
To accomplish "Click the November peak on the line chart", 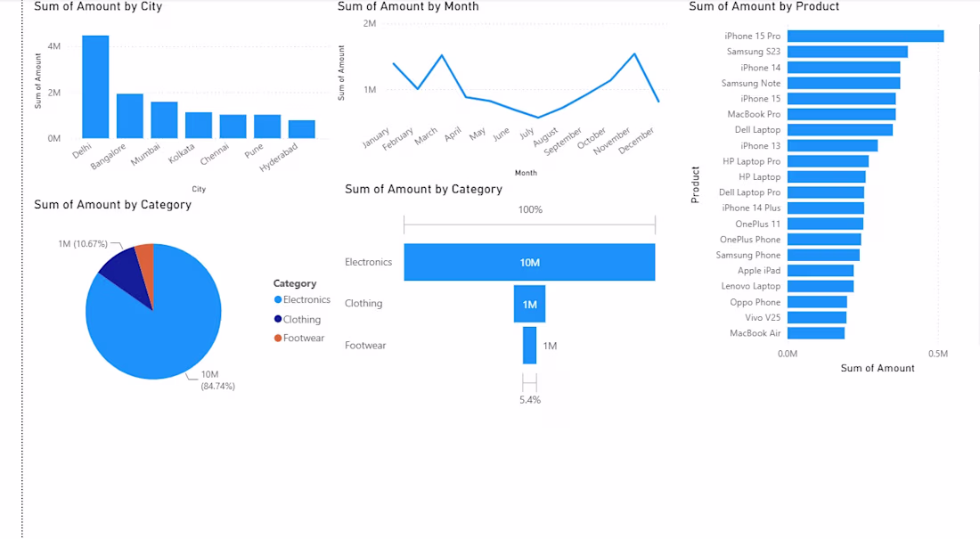I will (x=634, y=53).
